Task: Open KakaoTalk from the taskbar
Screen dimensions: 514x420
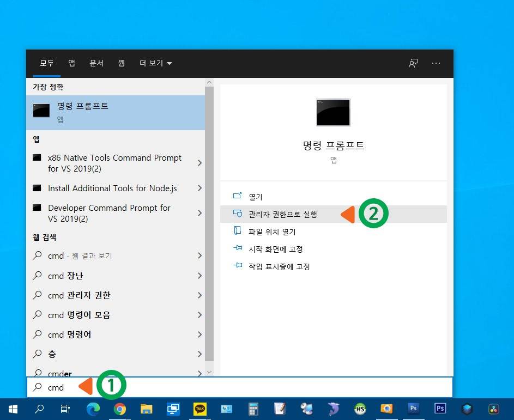Action: coord(199,409)
